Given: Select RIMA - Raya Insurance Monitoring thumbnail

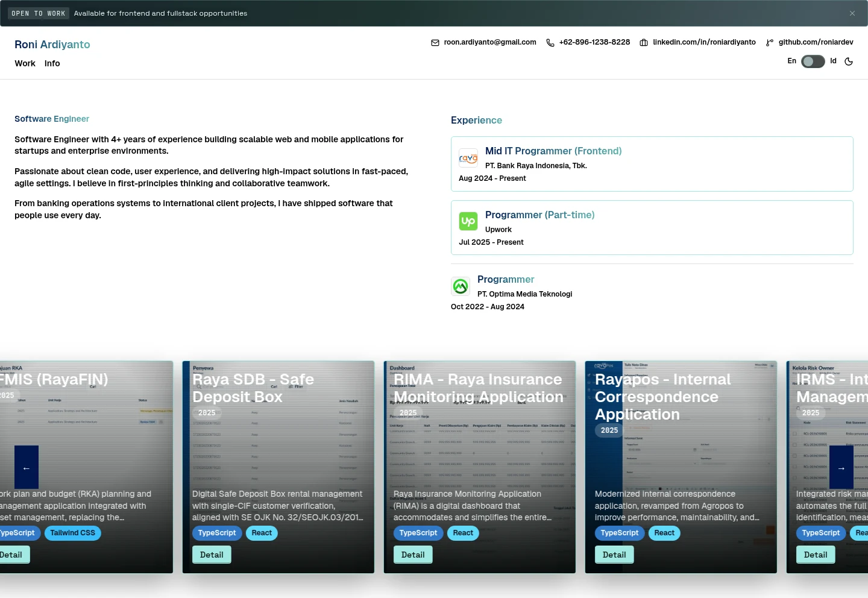Looking at the screenshot, I should [479, 467].
